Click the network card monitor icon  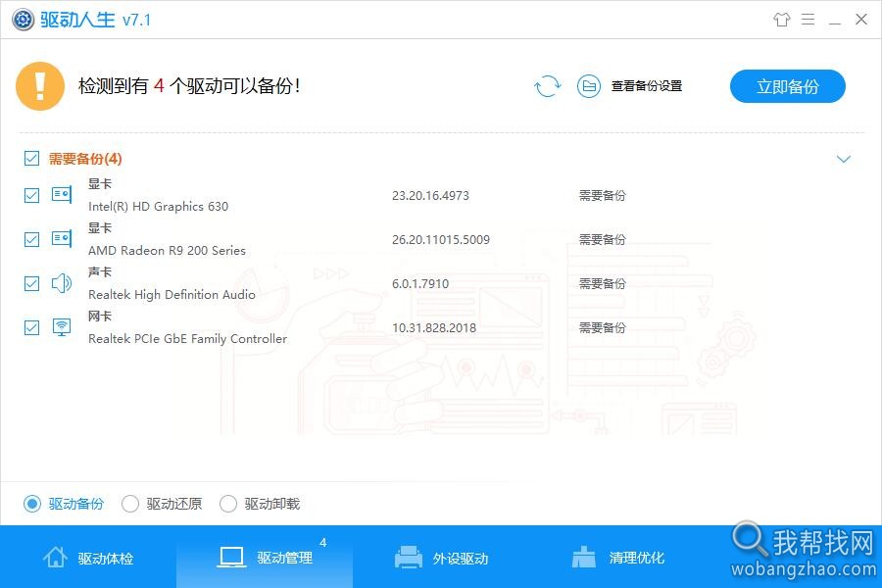[62, 327]
